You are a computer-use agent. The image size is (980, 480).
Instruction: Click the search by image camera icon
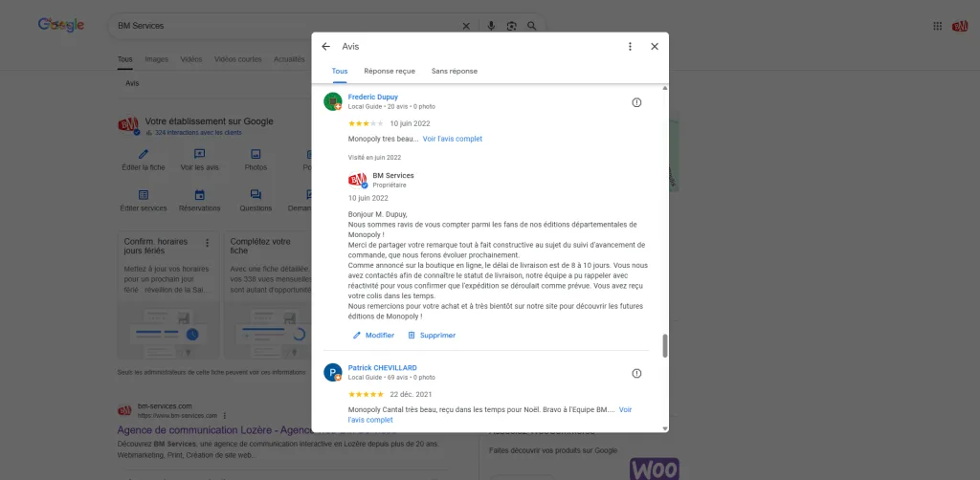click(x=511, y=26)
